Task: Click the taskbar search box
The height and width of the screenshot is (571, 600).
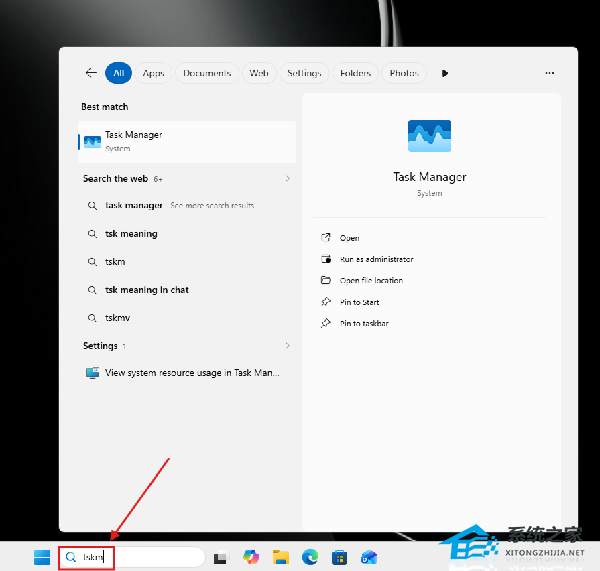Action: tap(132, 557)
